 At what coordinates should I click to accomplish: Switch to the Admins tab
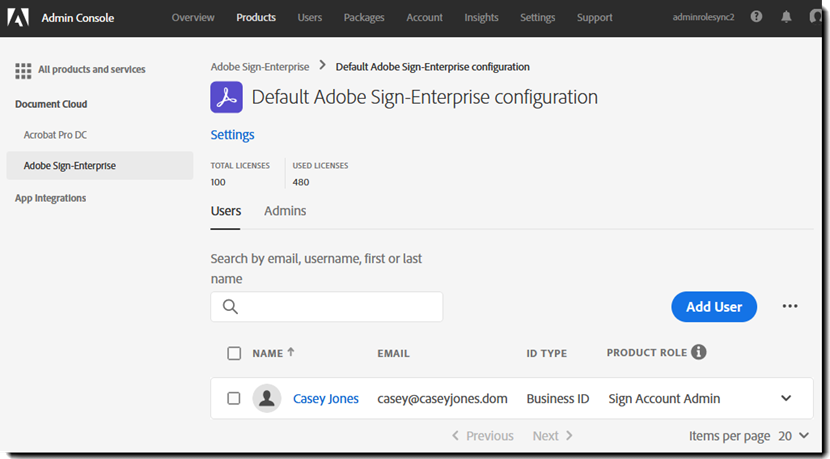click(285, 211)
